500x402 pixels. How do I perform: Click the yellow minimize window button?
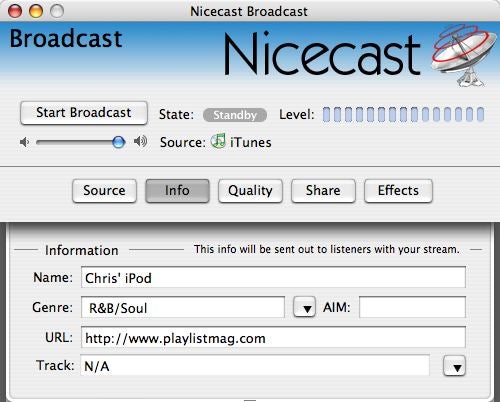36,11
